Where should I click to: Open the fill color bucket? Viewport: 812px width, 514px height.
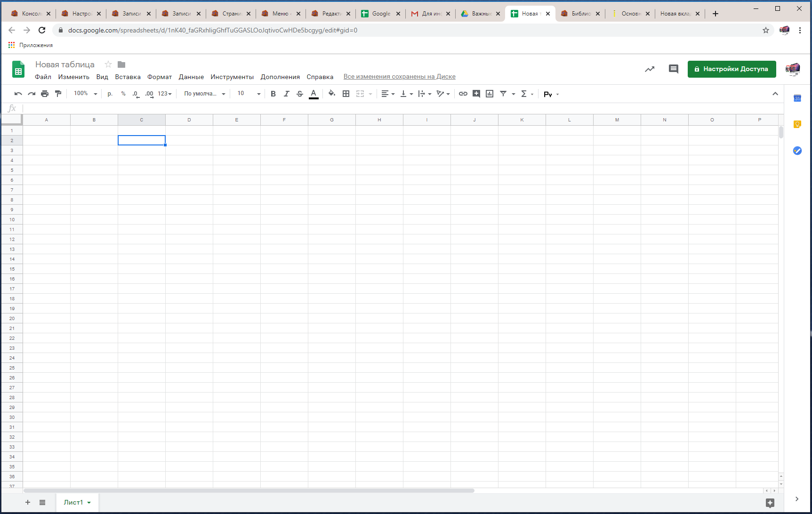[332, 94]
